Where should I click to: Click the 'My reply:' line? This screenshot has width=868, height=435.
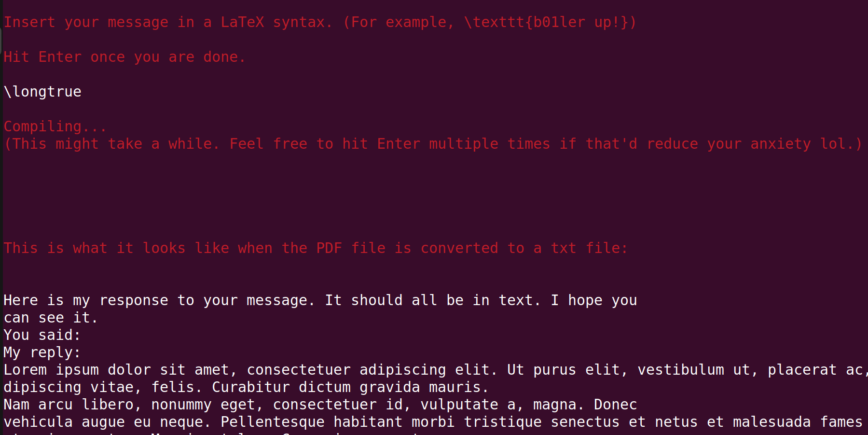click(x=42, y=352)
